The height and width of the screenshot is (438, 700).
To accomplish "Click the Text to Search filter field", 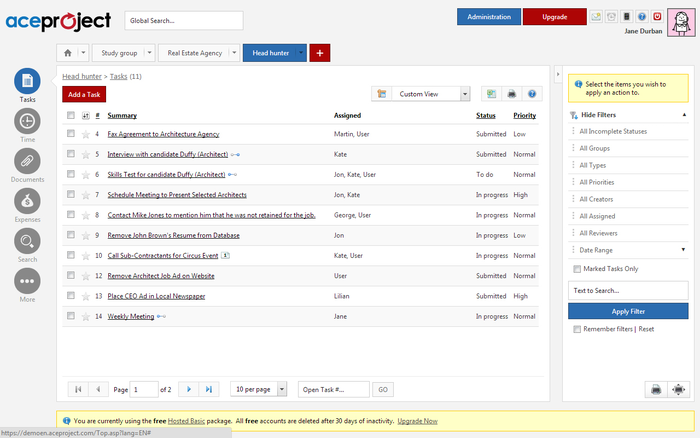I will coord(628,290).
